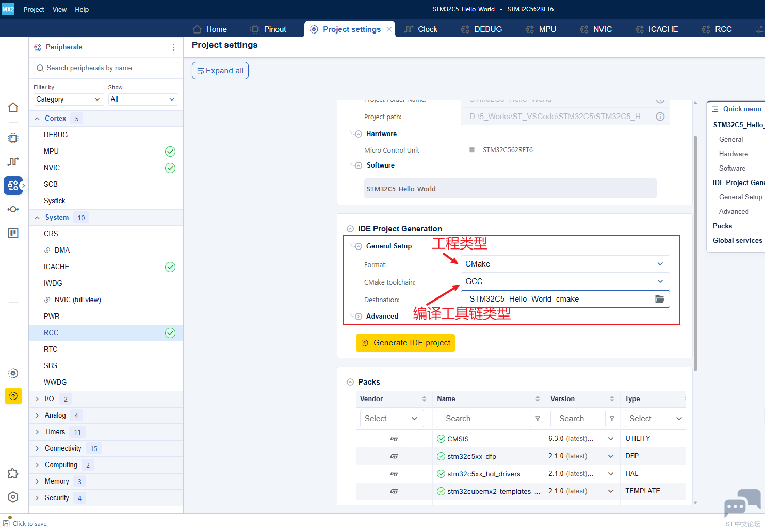Click the MX2 application logo
The width and height of the screenshot is (765, 532).
click(8, 9)
